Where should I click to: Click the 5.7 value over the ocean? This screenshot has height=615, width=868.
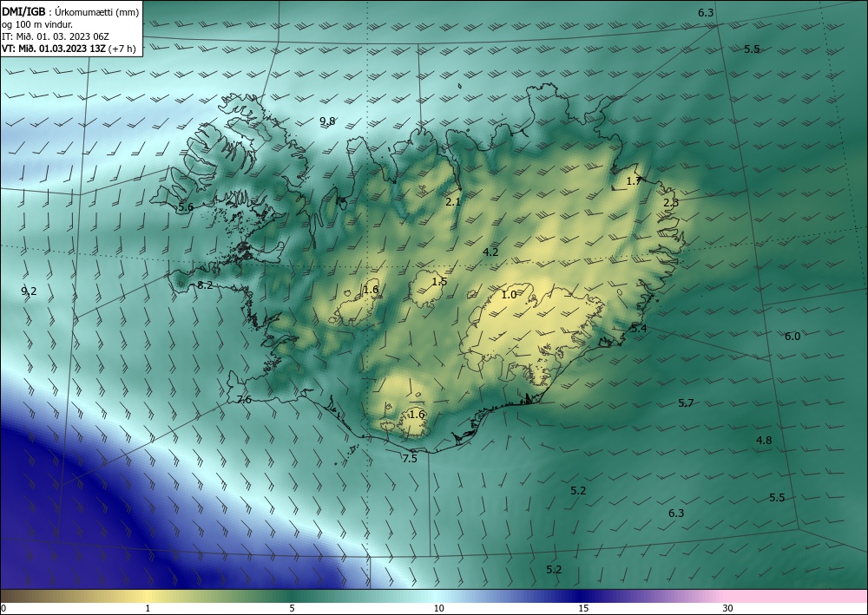(x=686, y=403)
